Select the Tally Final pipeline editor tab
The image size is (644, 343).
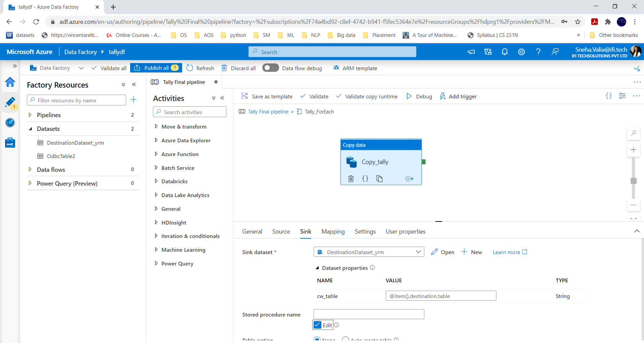[x=184, y=82]
